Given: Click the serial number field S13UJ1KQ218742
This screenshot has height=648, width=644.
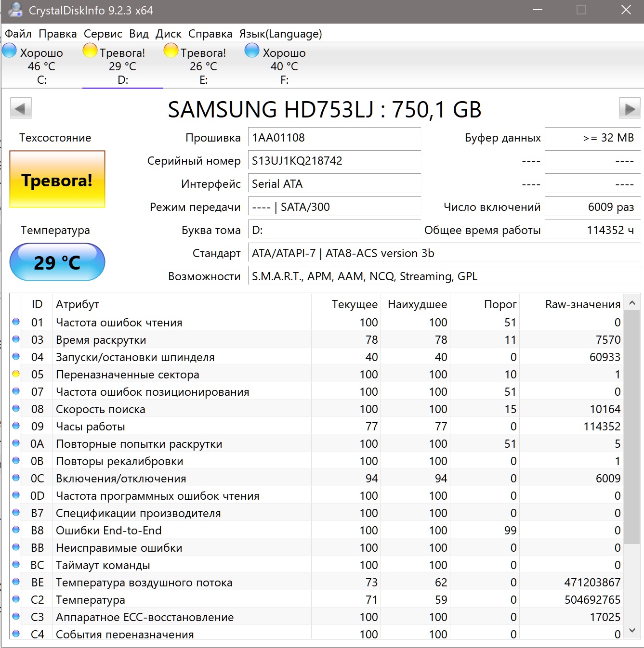Looking at the screenshot, I should click(x=334, y=161).
